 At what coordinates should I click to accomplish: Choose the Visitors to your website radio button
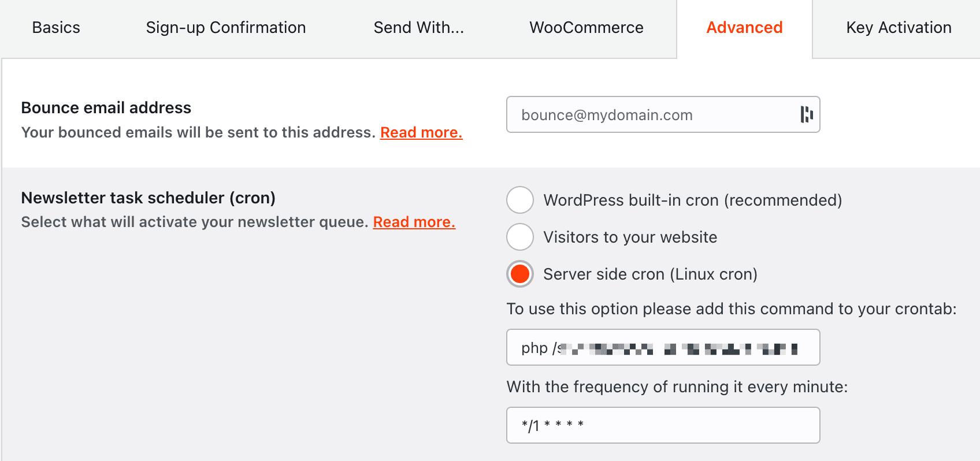pos(520,237)
